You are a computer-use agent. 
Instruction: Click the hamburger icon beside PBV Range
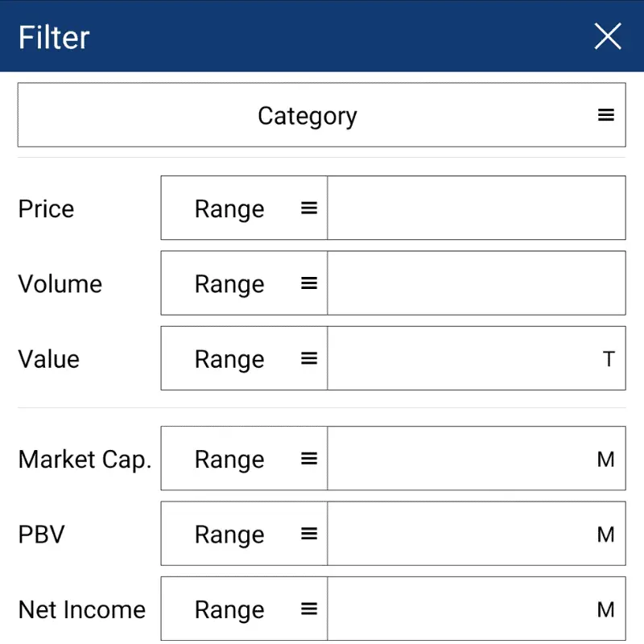tap(308, 533)
